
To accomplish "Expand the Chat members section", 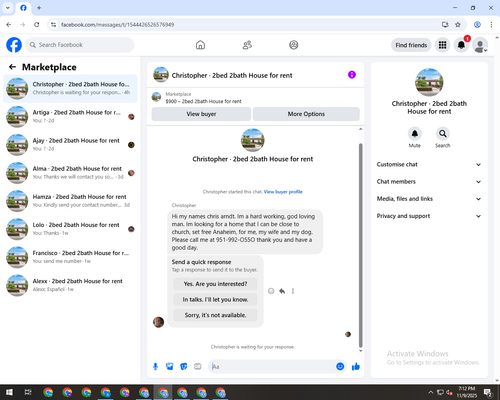I will point(429,182).
